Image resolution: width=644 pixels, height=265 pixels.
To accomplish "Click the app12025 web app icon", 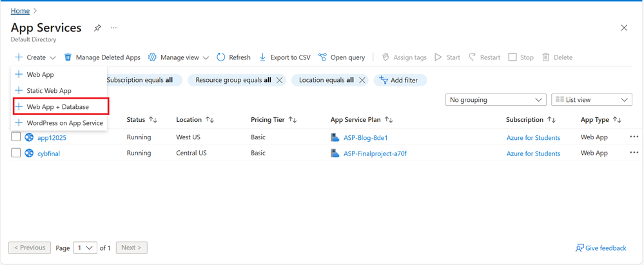I will [29, 137].
